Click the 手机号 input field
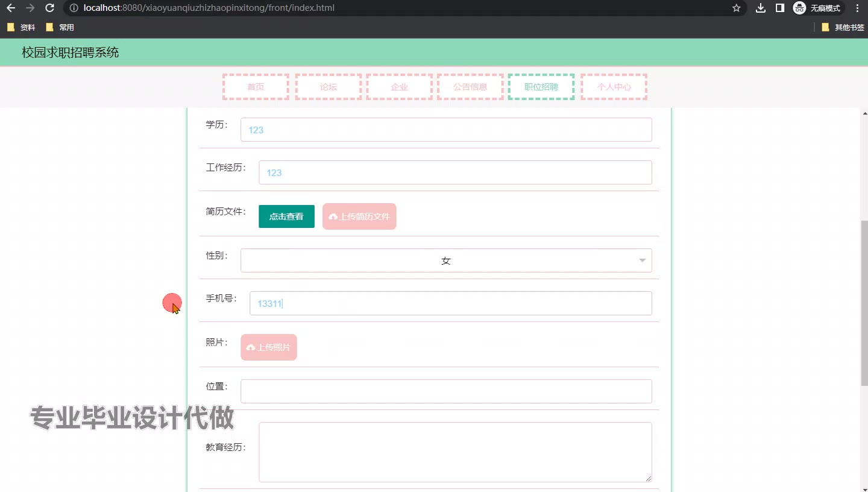 click(x=451, y=303)
